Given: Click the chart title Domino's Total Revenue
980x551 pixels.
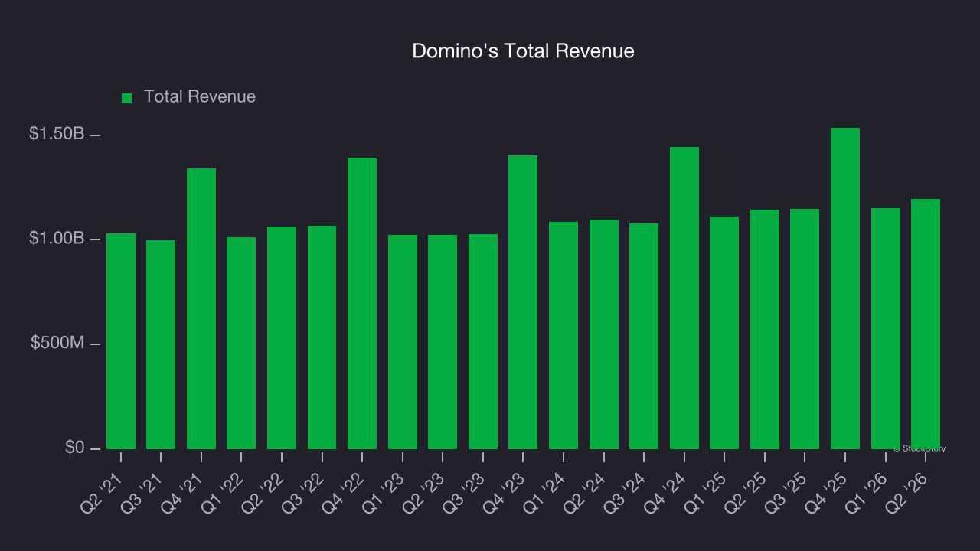Looking at the screenshot, I should click(x=523, y=51).
